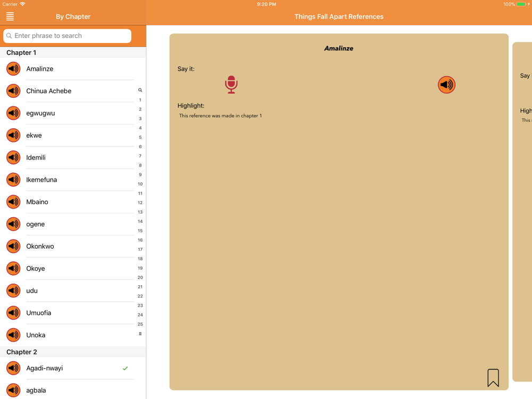
Task: Bookmark the Amalinze reference card
Action: (493, 378)
